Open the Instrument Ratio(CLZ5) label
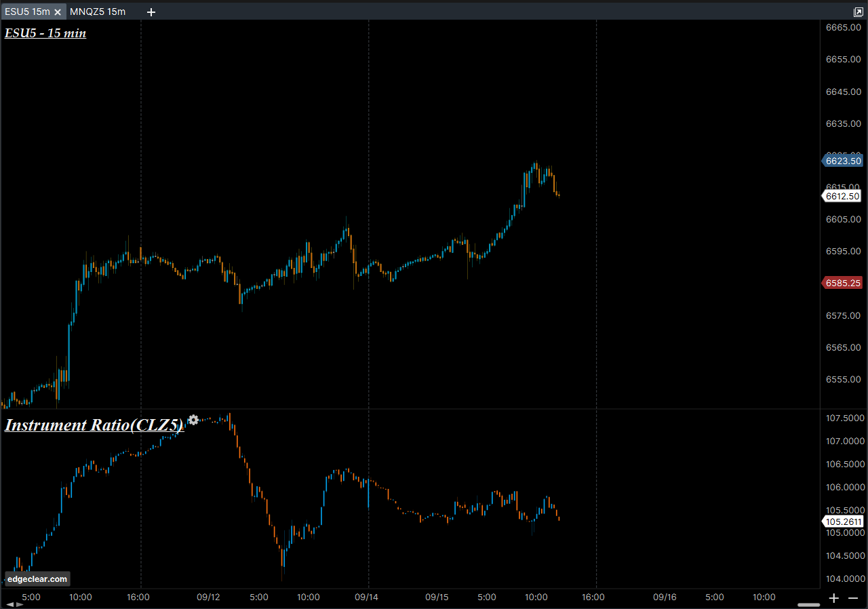The width and height of the screenshot is (868, 609). pyautogui.click(x=94, y=425)
